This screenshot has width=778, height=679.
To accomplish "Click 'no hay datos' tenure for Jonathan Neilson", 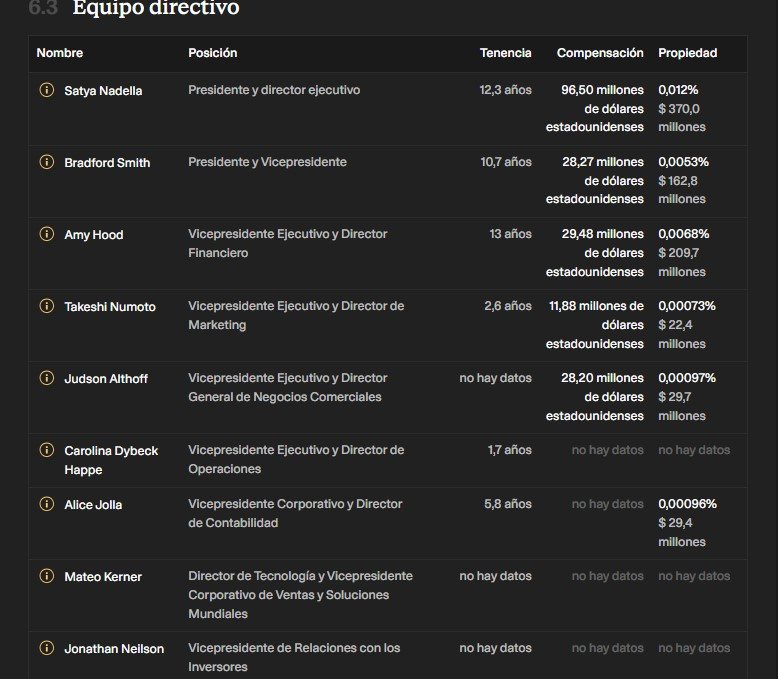I will pos(495,648).
